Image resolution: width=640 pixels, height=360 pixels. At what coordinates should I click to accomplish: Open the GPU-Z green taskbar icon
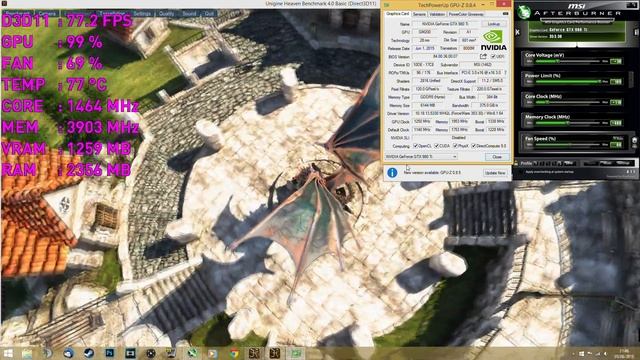(x=296, y=353)
